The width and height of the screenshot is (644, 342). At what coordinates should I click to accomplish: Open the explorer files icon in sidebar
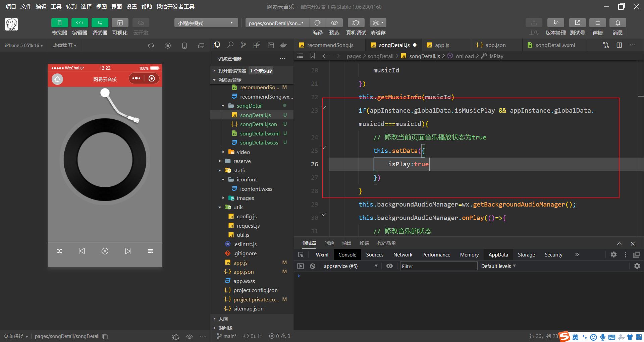point(217,45)
